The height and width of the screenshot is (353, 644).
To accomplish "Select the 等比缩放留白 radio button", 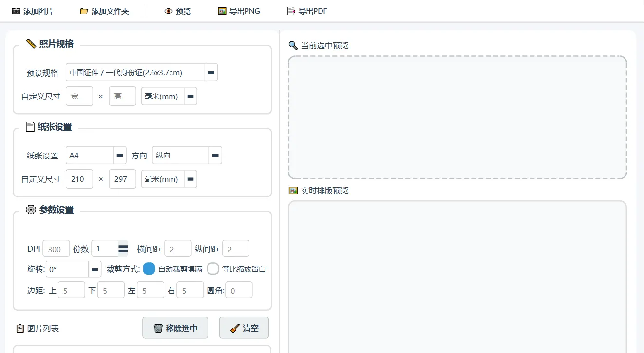I will [x=213, y=269].
